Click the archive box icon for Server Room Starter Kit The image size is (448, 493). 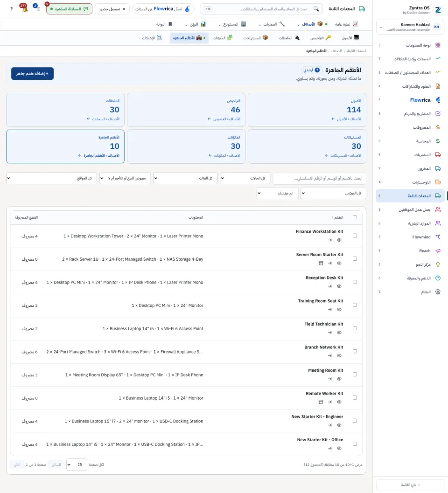pos(321,263)
